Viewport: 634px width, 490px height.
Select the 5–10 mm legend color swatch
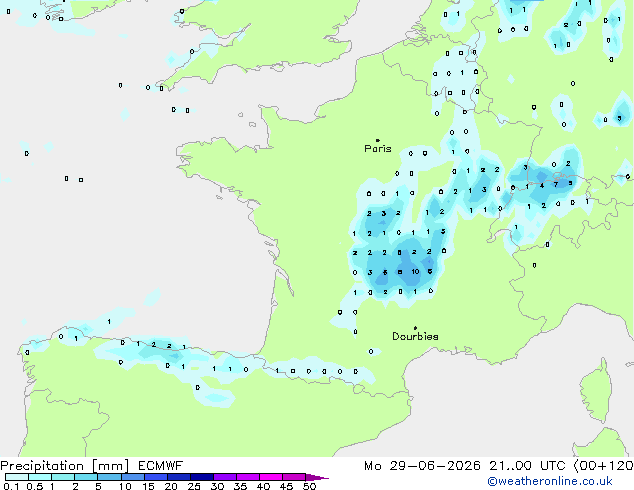click(109, 477)
